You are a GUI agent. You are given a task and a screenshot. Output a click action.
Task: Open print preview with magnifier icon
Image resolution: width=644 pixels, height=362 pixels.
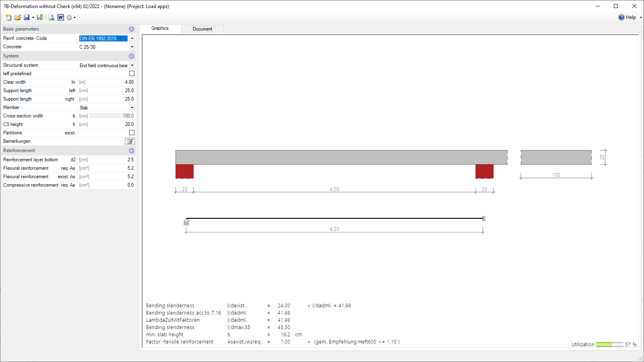point(52,17)
